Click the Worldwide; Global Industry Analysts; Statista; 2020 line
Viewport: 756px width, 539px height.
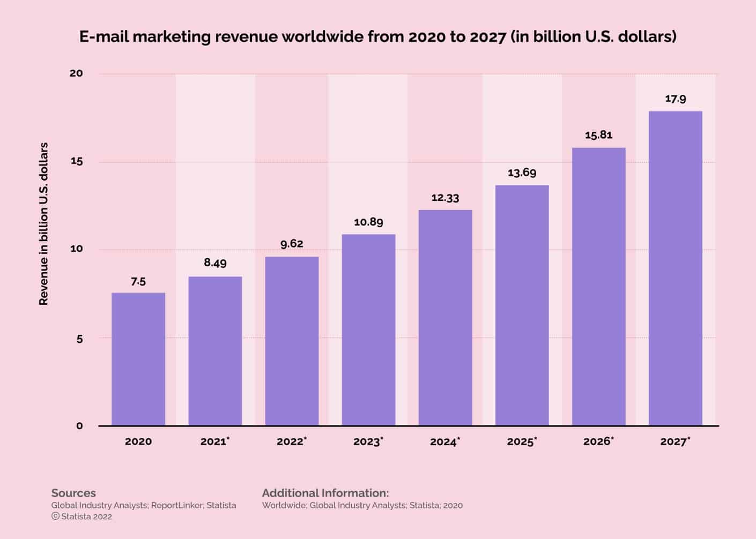pos(362,505)
